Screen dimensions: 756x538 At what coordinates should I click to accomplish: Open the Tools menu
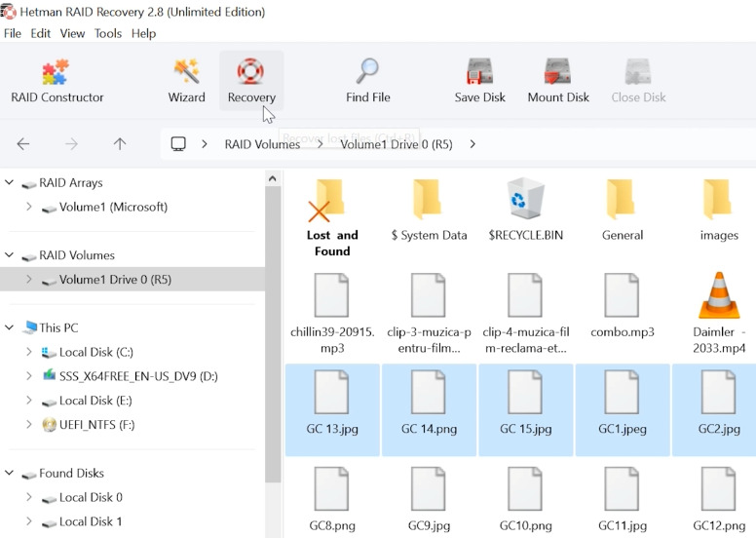tap(107, 33)
